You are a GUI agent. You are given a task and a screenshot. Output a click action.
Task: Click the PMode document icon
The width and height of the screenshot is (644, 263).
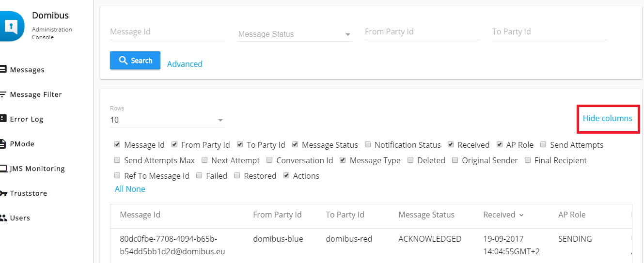(x=3, y=144)
